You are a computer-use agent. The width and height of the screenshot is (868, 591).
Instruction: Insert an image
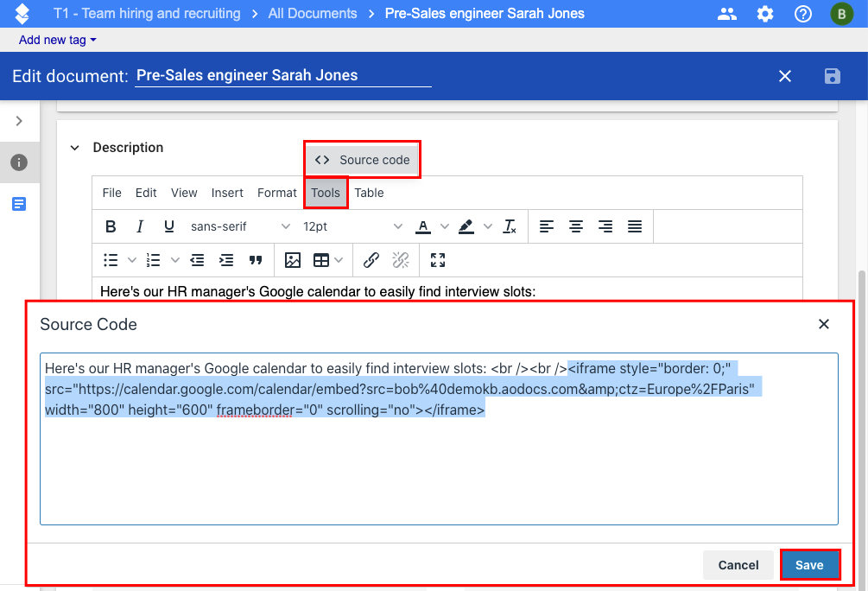(292, 260)
